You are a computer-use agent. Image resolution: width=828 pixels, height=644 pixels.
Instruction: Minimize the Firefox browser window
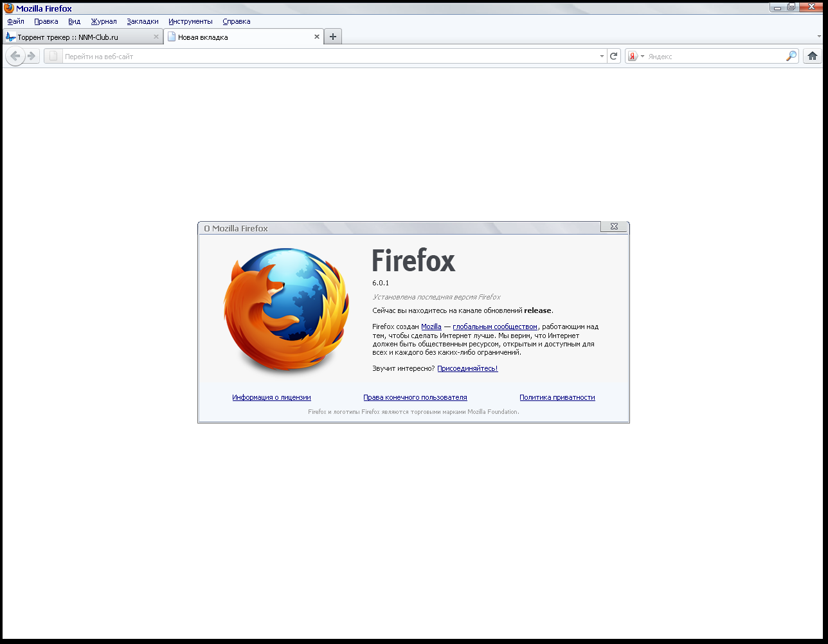coord(777,7)
